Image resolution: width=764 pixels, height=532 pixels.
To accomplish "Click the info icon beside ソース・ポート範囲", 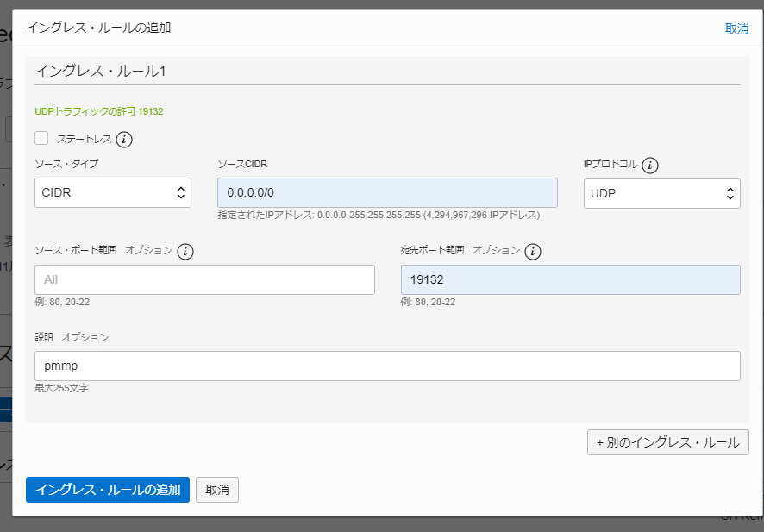I will (x=185, y=252).
